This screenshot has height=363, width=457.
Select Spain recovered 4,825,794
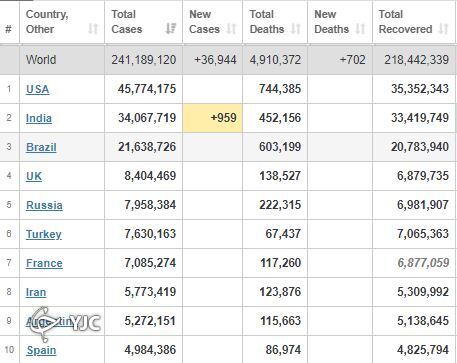(423, 350)
